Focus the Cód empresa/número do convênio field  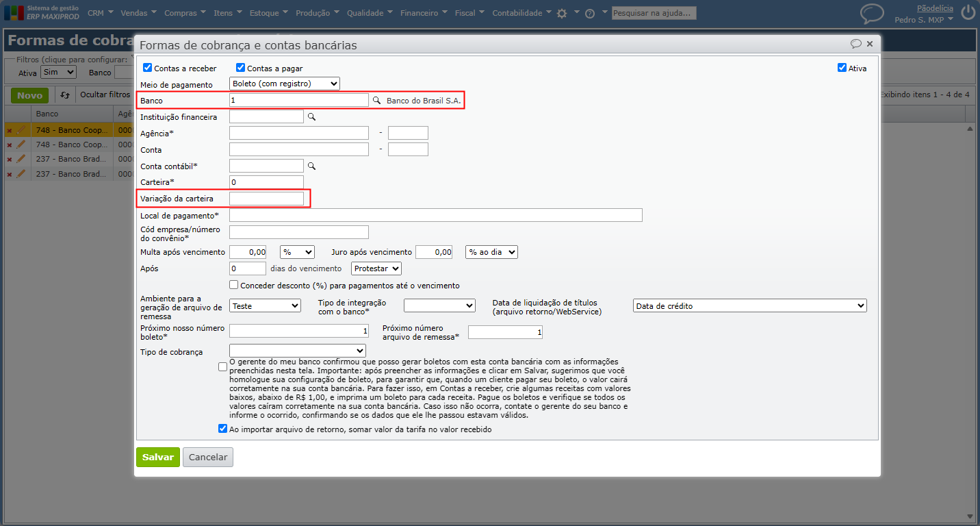299,232
